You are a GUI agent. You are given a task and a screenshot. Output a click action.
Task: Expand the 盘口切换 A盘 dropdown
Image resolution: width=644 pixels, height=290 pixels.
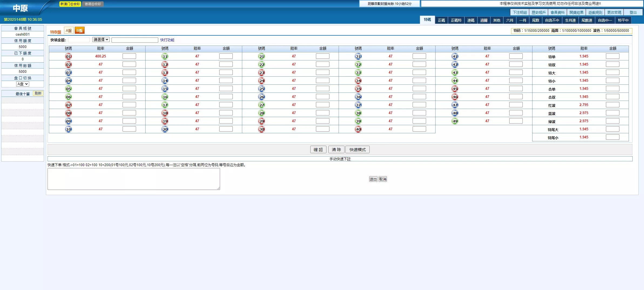23,84
